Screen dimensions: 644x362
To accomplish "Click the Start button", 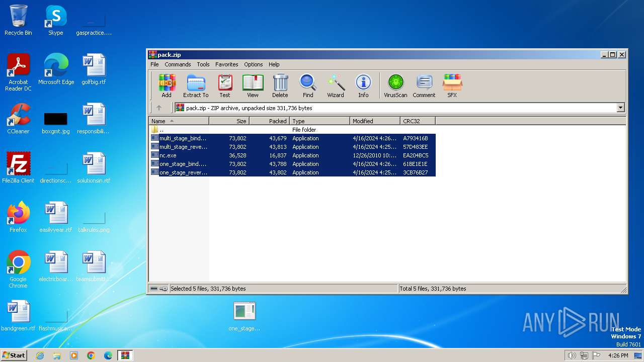I will pos(14,355).
